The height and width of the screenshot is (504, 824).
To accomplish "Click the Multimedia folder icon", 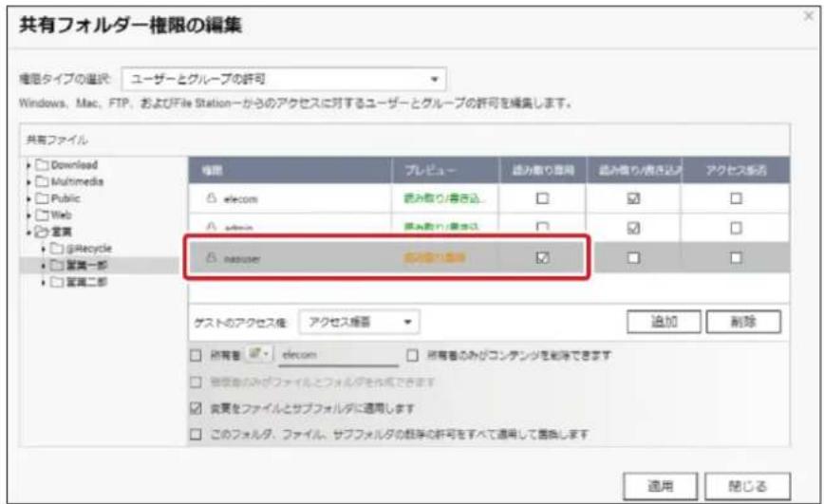I will click(x=42, y=182).
